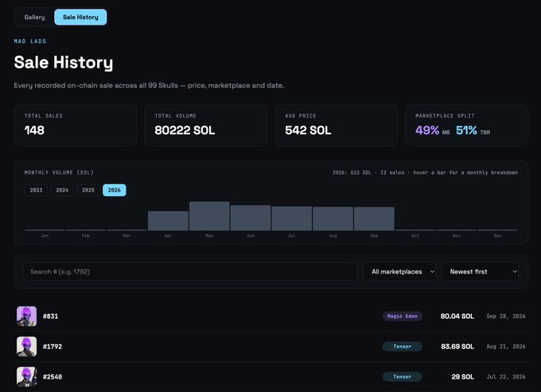The height and width of the screenshot is (392, 541).
Task: Click the #1792 sale label
Action: pyautogui.click(x=53, y=347)
